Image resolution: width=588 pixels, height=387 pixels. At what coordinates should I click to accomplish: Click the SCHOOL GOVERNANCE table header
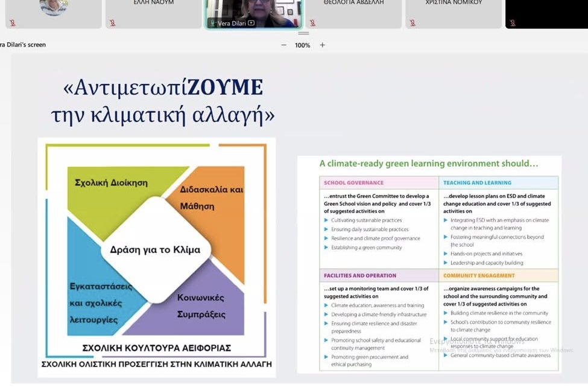pyautogui.click(x=353, y=182)
